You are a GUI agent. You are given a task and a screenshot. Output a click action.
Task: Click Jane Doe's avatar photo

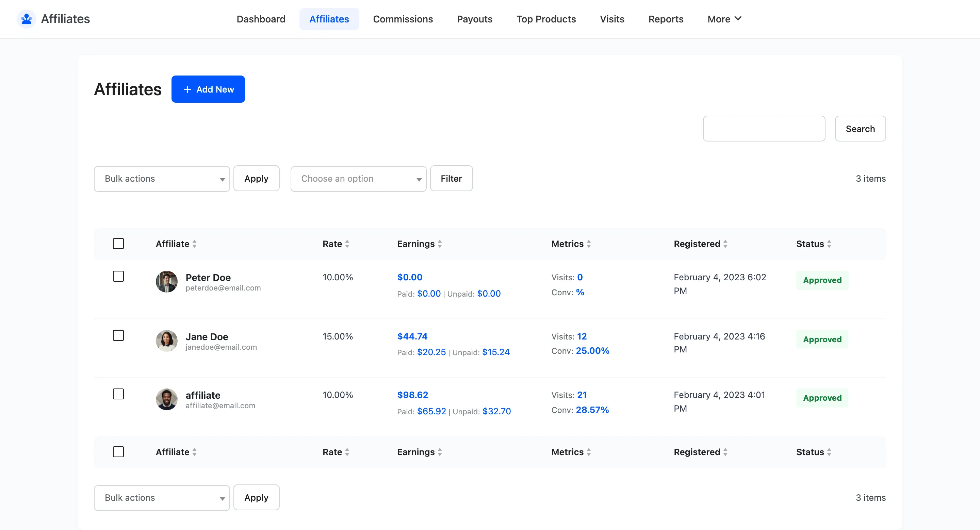(167, 341)
